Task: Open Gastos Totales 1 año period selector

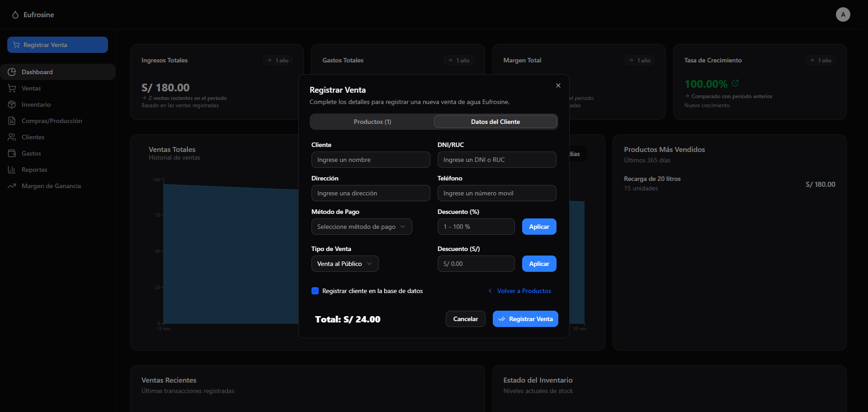Action: tap(458, 60)
